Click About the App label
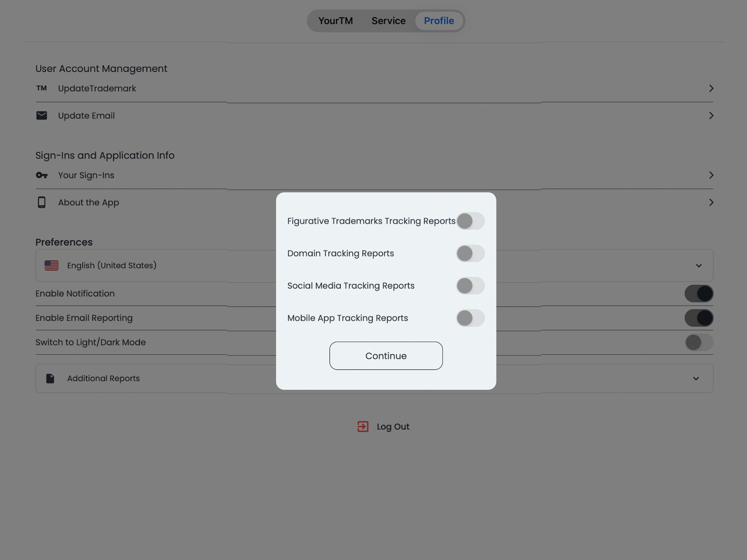This screenshot has height=560, width=747. (88, 202)
